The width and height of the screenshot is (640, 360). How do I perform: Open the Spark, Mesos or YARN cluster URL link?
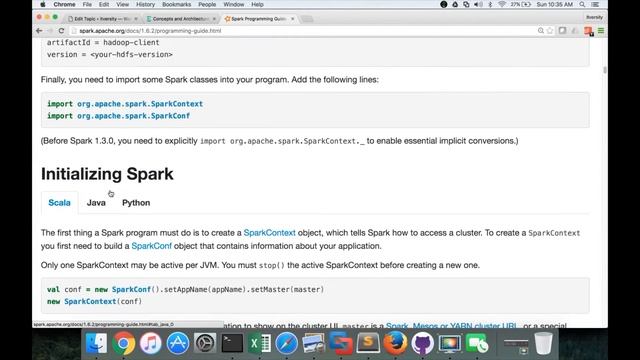(451, 325)
